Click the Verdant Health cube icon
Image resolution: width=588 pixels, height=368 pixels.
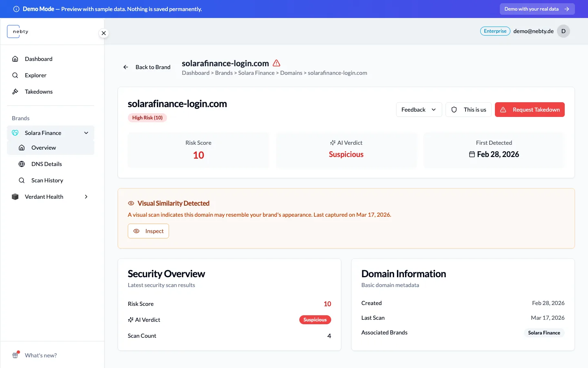(15, 197)
